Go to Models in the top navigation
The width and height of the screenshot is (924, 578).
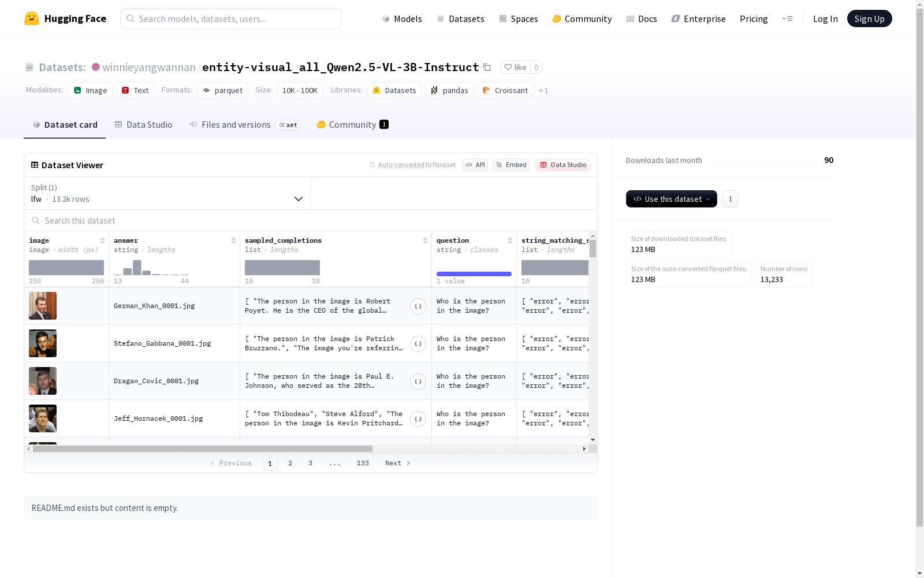coord(402,18)
